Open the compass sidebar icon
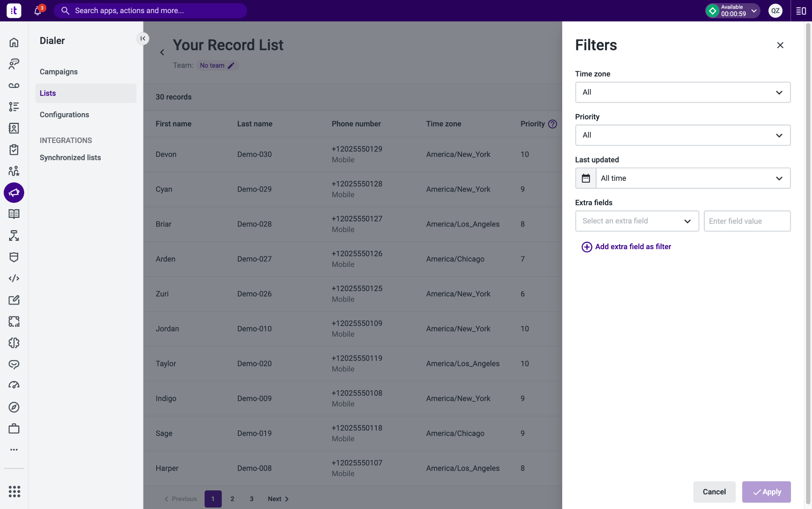 click(x=14, y=407)
